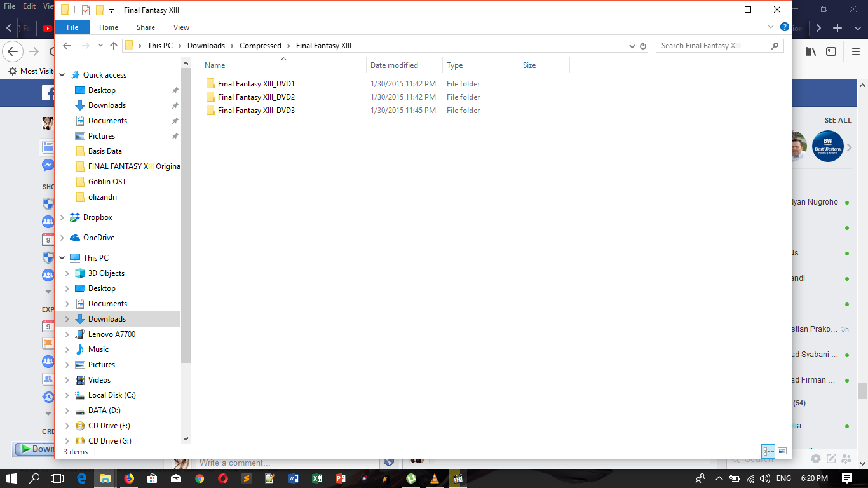868x488 pixels.
Task: Click 'This PC' in the address breadcrumb
Action: pos(159,46)
